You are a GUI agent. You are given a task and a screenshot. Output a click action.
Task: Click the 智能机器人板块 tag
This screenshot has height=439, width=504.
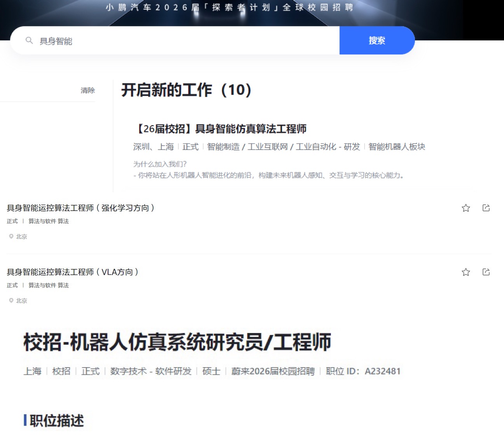(x=397, y=147)
